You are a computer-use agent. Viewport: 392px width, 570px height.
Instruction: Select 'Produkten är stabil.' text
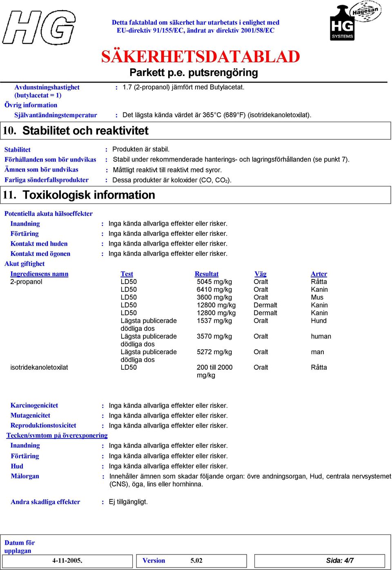coord(141,149)
